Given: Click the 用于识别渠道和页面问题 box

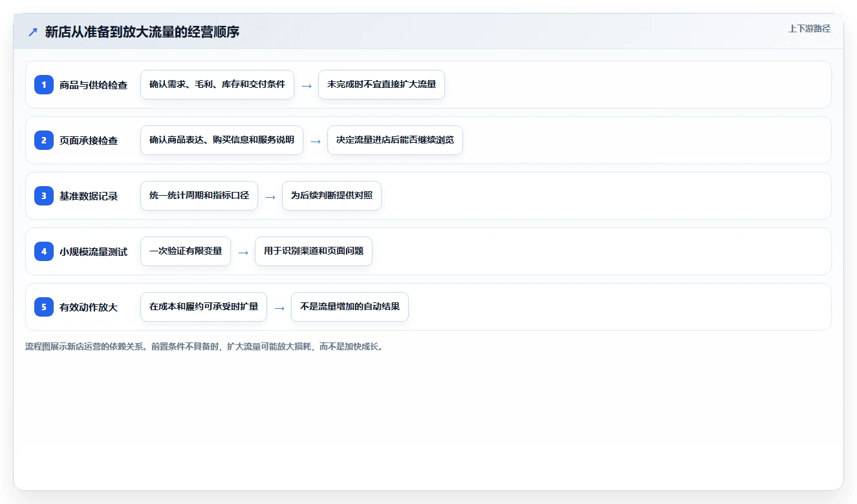Looking at the screenshot, I should pos(314,251).
